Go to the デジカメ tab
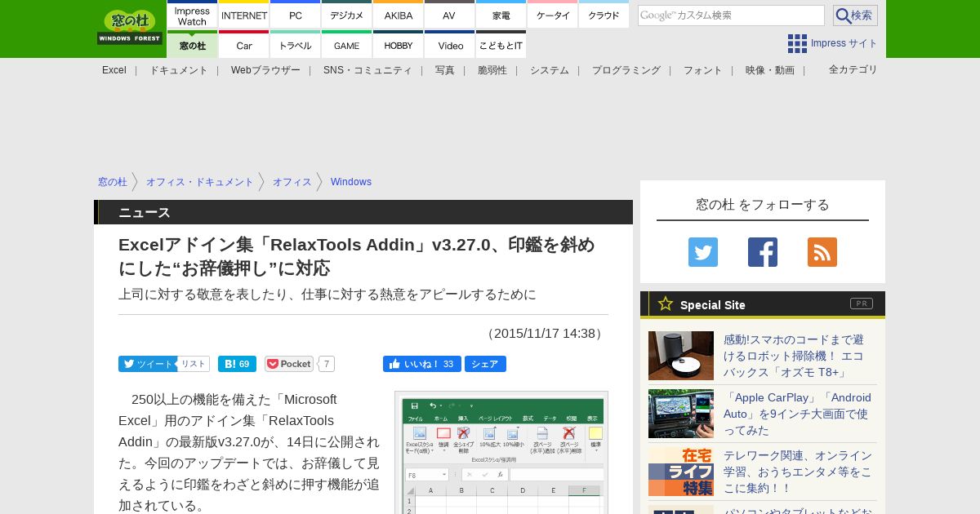The height and width of the screenshot is (514, 980). tap(346, 16)
